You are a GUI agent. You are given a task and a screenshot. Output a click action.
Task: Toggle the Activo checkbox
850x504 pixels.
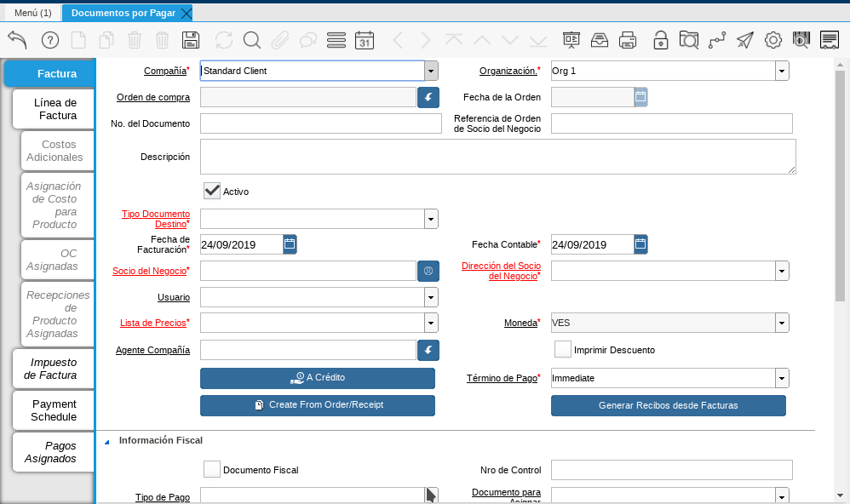pyautogui.click(x=212, y=191)
